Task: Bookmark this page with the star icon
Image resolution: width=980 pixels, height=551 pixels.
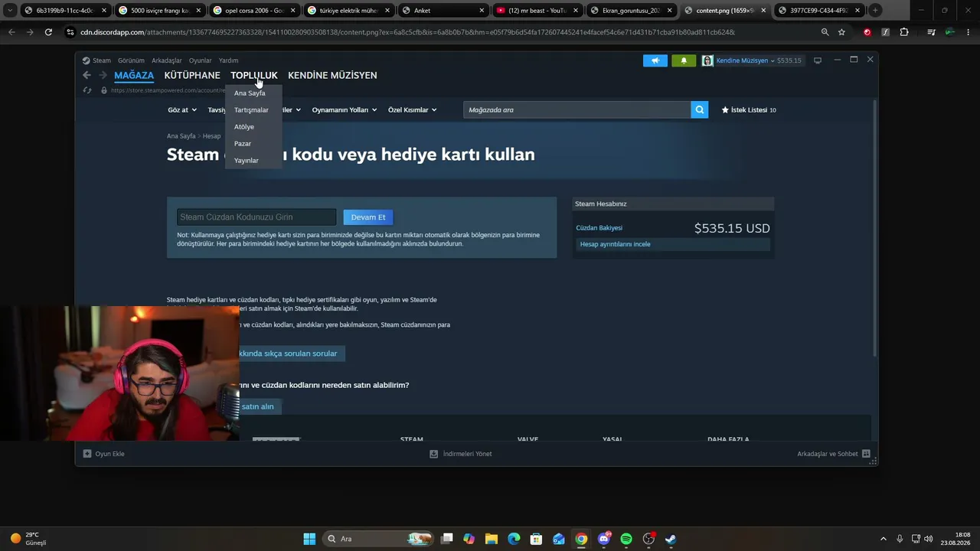Action: pos(841,32)
